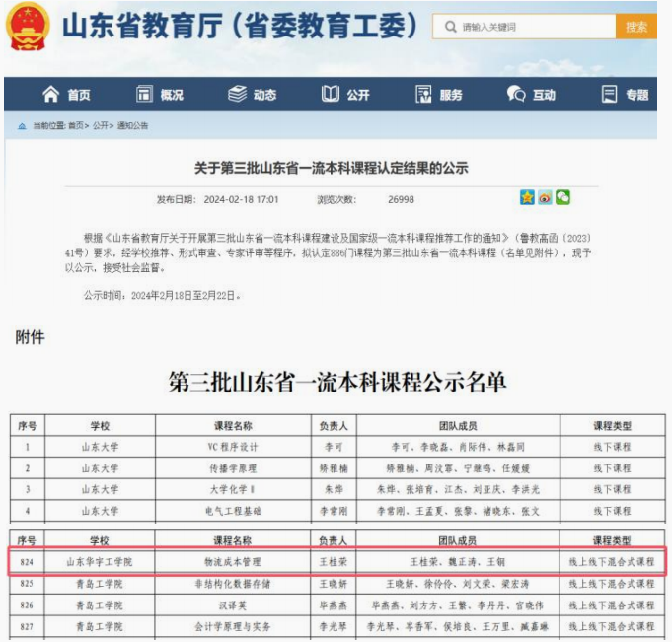Click the first table's 课程名称 header
The height and width of the screenshot is (642, 672).
[x=233, y=426]
